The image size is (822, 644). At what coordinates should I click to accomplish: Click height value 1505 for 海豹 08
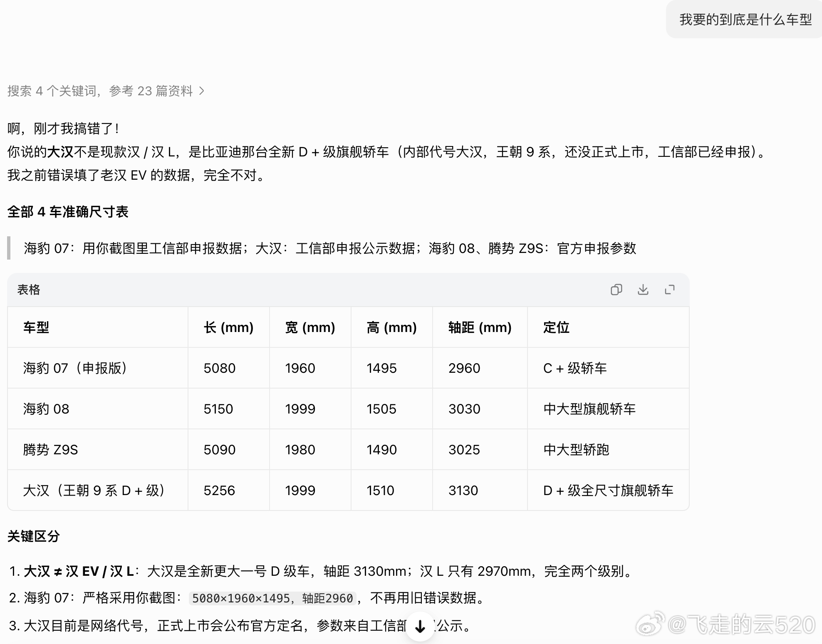click(x=381, y=409)
